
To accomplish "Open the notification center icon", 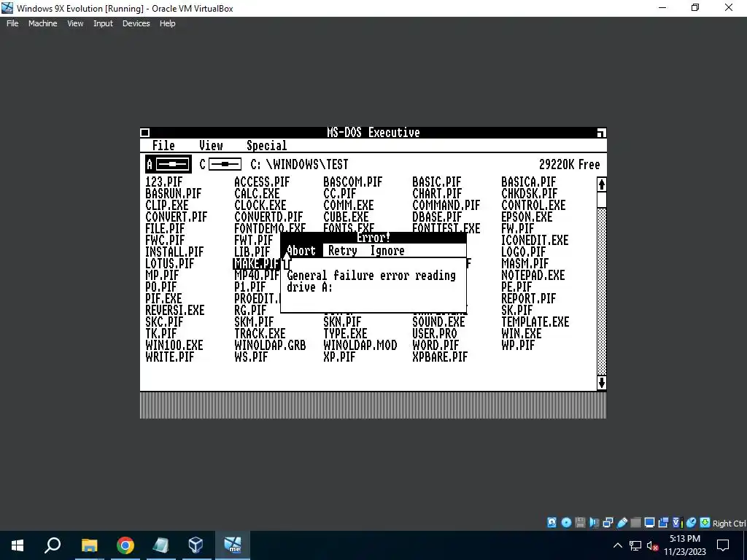I will (723, 545).
